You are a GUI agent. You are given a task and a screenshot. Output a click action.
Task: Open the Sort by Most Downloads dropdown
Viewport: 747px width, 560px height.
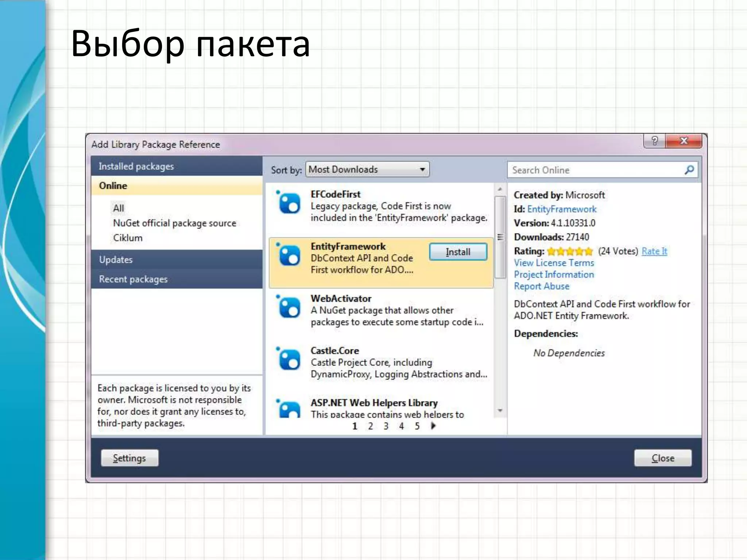click(x=367, y=170)
